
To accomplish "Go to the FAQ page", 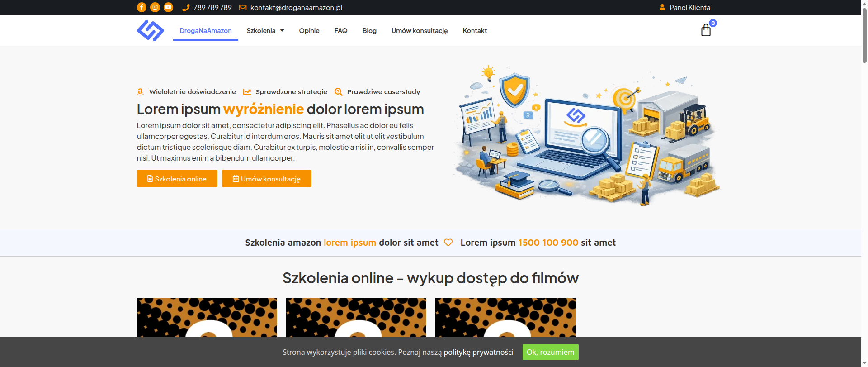I will (341, 31).
